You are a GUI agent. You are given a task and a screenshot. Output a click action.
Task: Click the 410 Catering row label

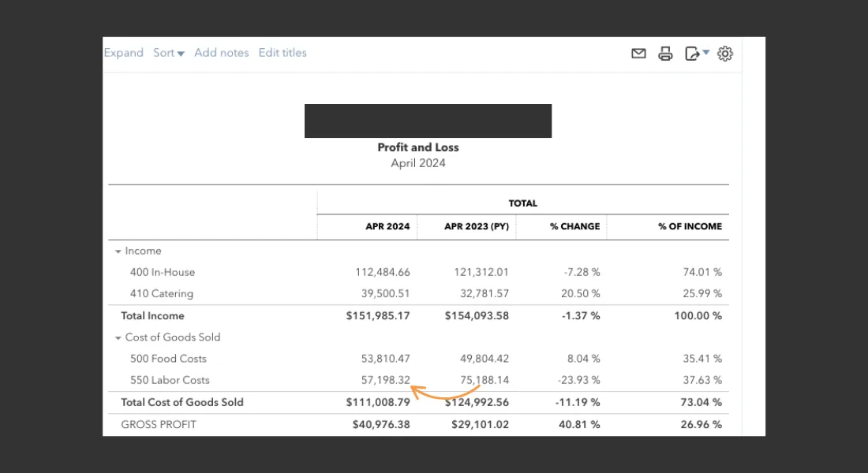[x=162, y=294]
